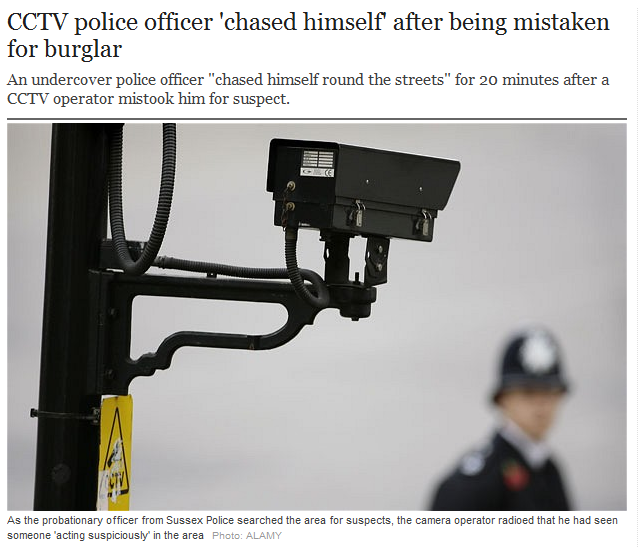Click the camera's right padlock
Image resolution: width=641 pixels, height=548 pixels.
(x=425, y=222)
